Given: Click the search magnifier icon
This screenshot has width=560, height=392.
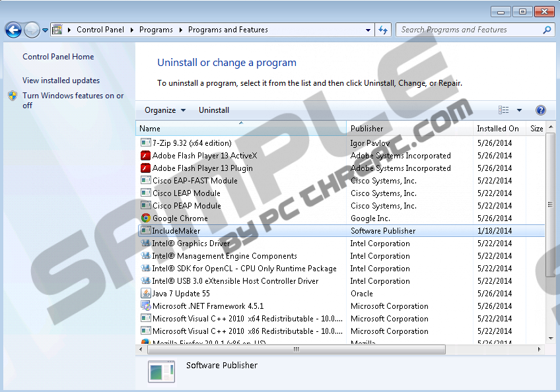Looking at the screenshot, I should point(547,30).
